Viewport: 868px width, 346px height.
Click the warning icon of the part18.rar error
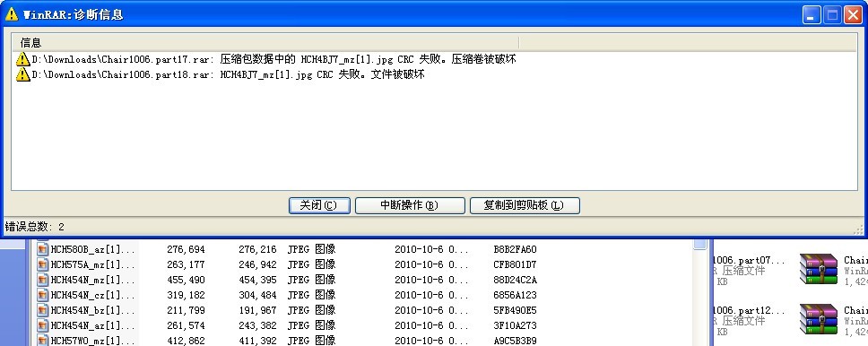click(22, 74)
